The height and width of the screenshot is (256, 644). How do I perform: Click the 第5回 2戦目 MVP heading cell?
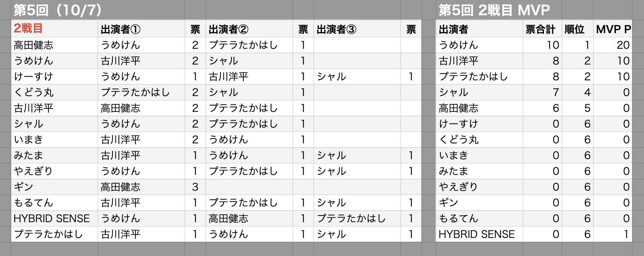click(494, 10)
